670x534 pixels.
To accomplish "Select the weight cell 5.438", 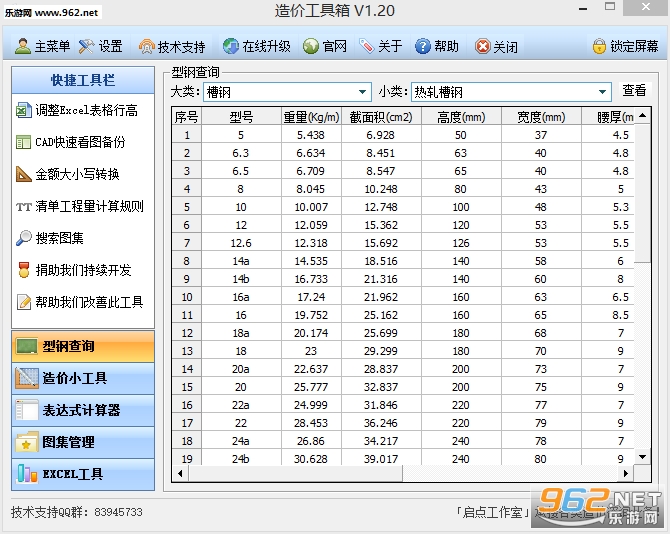I will pos(311,135).
